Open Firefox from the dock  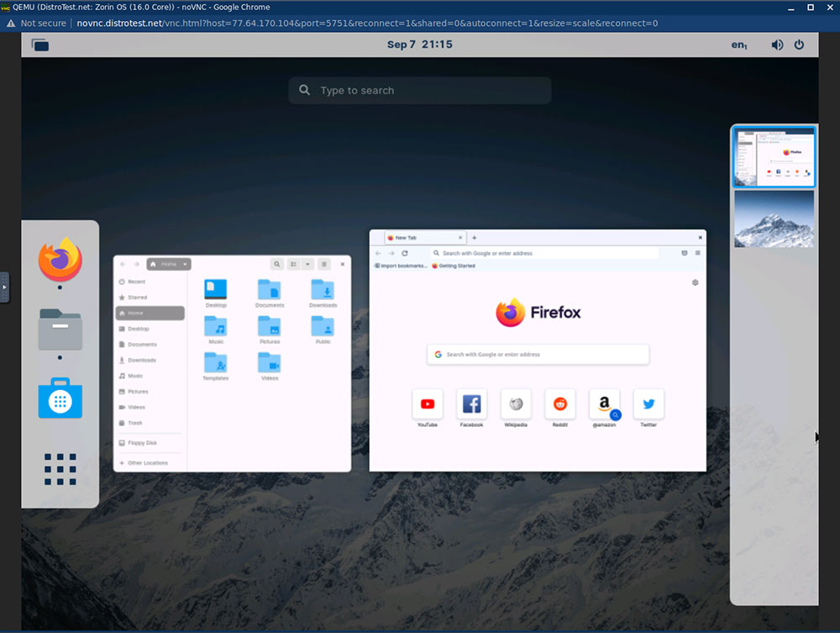(x=59, y=262)
